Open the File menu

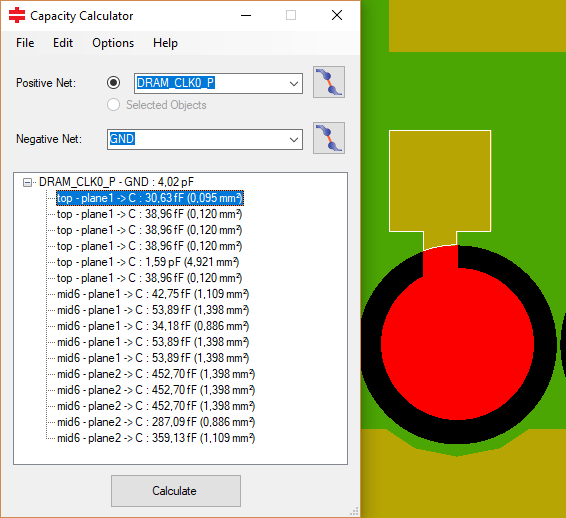pyautogui.click(x=25, y=43)
